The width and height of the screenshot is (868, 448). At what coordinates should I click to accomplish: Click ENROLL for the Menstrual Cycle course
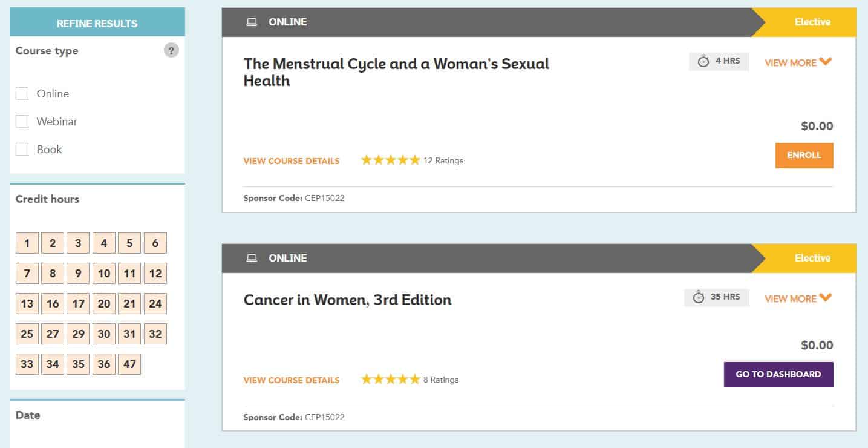click(x=804, y=155)
